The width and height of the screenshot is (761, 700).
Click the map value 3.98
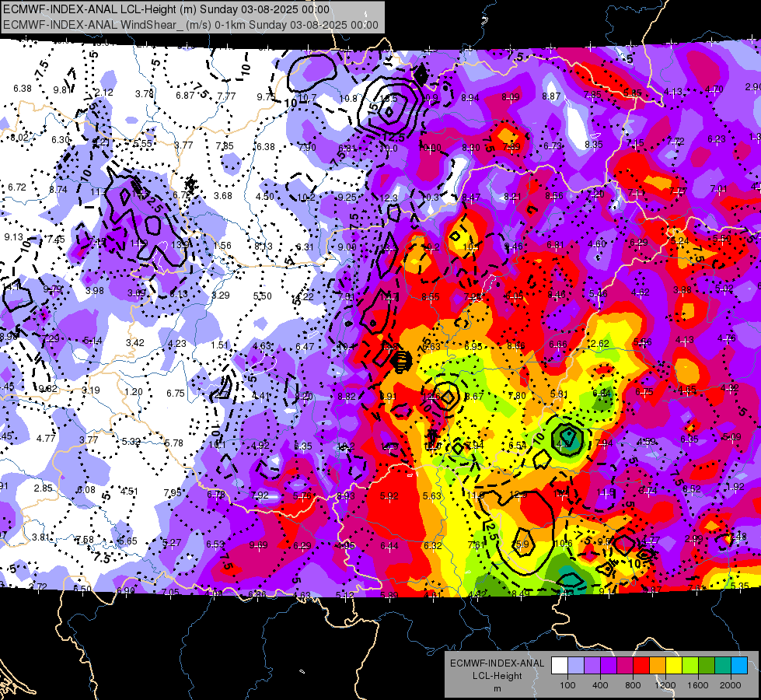(x=95, y=290)
